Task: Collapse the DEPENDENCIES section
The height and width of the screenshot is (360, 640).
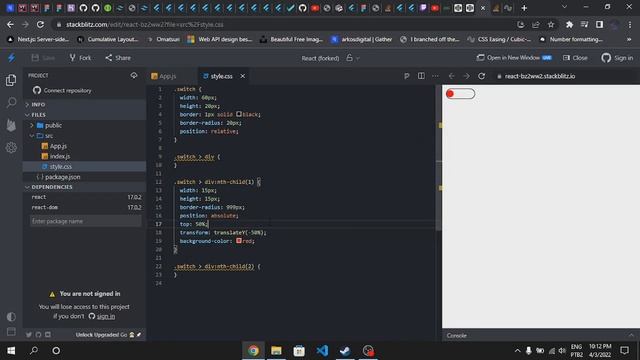Action: click(84, 187)
